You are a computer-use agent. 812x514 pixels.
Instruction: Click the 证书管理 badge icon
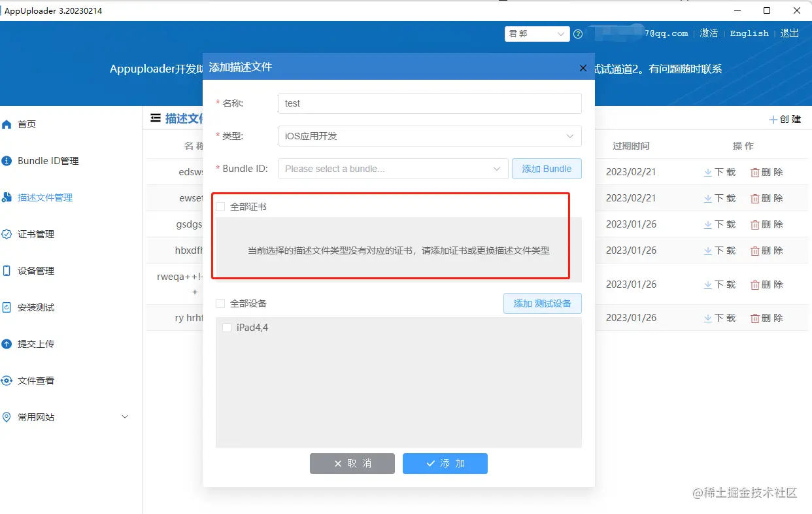click(7, 234)
